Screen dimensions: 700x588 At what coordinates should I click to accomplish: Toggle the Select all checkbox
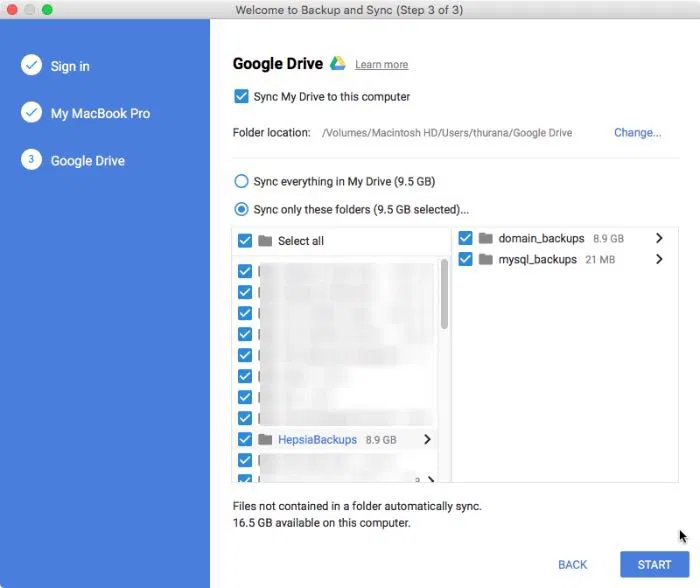(245, 241)
